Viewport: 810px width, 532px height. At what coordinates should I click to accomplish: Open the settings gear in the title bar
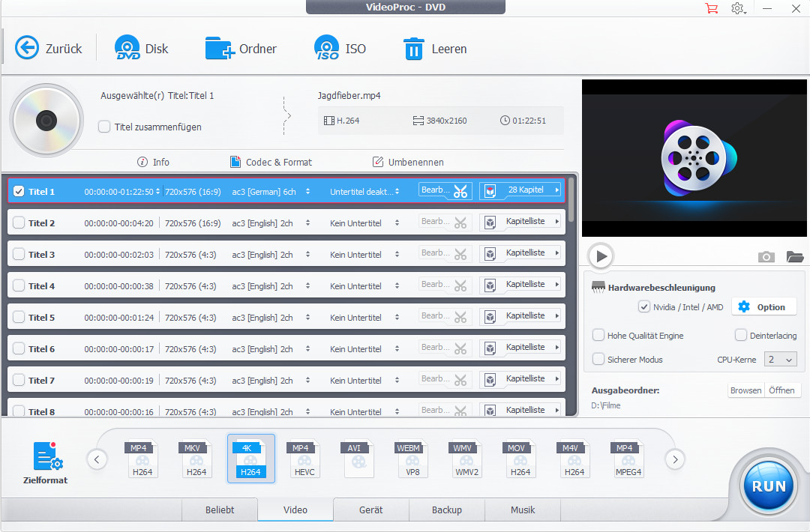738,8
